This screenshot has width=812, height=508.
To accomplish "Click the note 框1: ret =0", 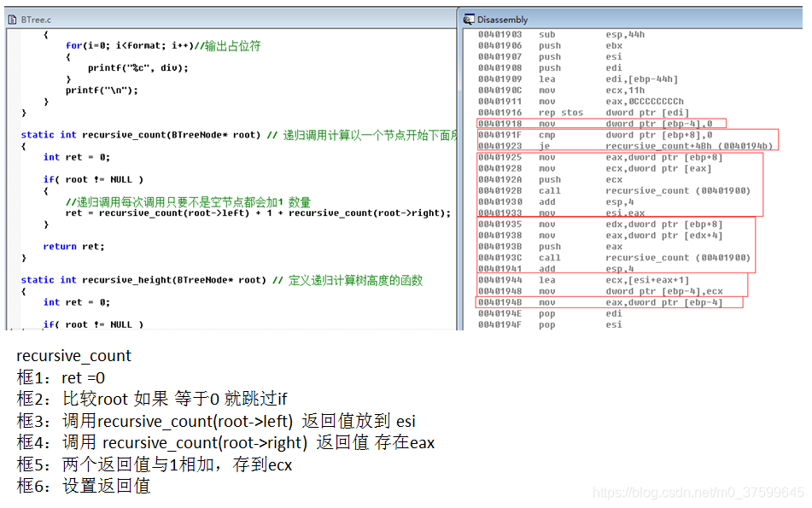I will (x=61, y=377).
